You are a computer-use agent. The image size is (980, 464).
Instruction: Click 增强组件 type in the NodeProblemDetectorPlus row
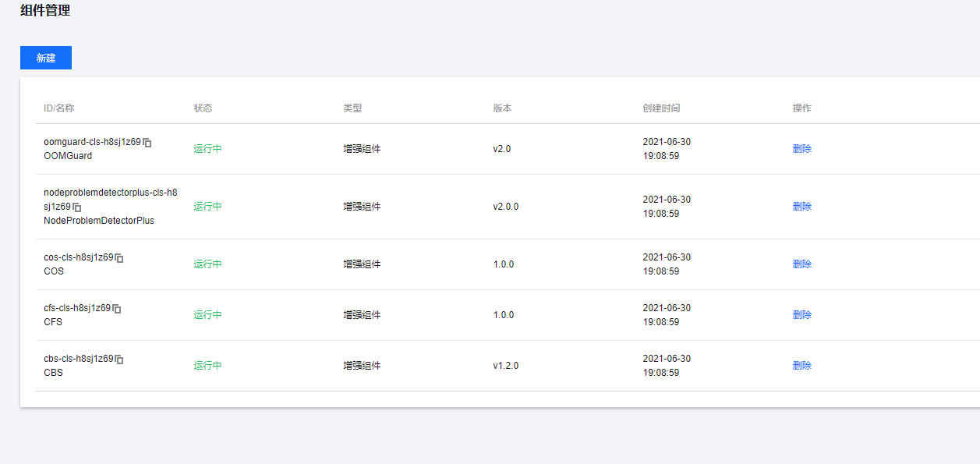click(362, 206)
